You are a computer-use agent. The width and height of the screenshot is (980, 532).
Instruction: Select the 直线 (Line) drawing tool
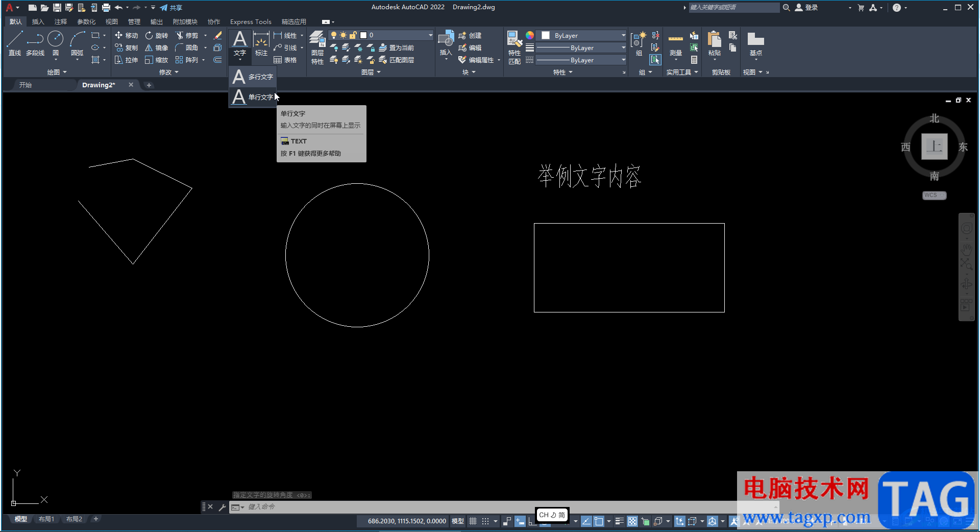(15, 43)
